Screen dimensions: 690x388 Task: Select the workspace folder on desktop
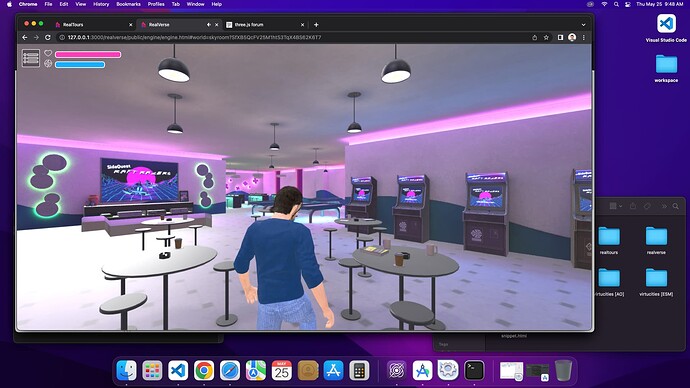point(666,64)
